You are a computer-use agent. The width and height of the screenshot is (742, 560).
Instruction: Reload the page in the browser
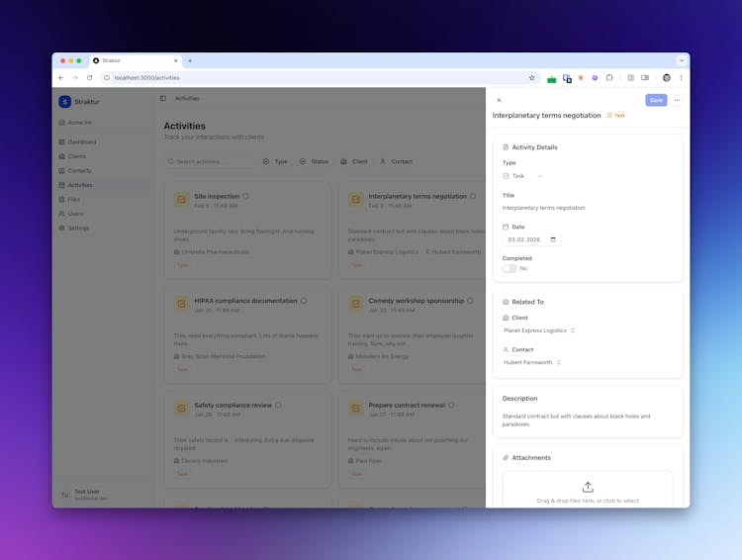coord(89,78)
